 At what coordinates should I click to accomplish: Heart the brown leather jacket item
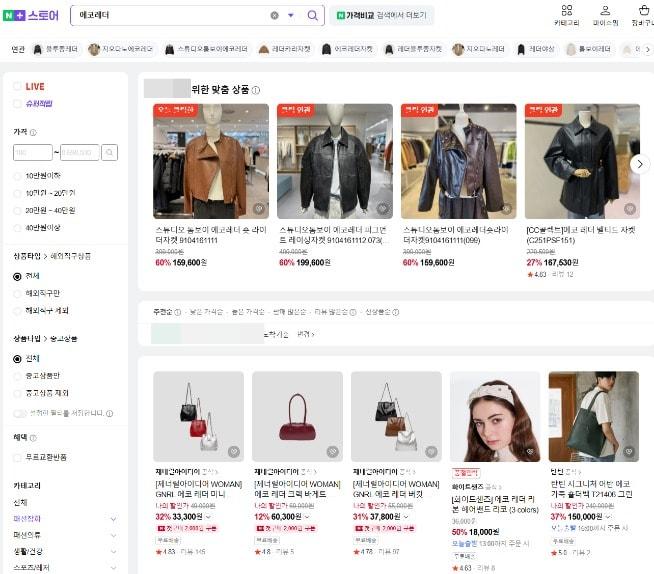pos(258,209)
